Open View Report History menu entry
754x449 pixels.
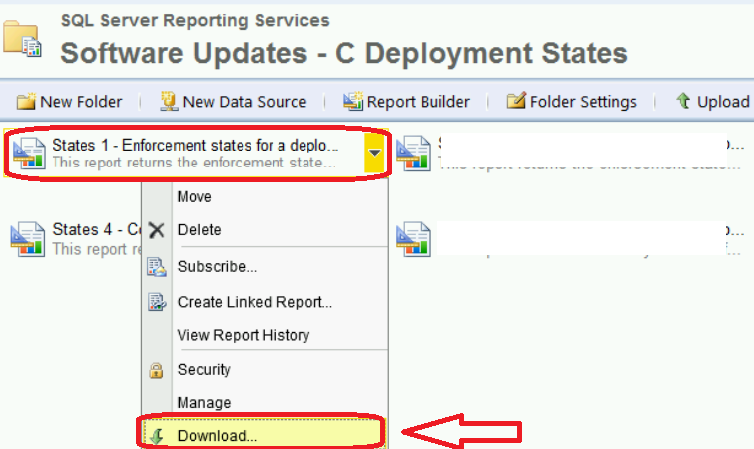pyautogui.click(x=243, y=335)
